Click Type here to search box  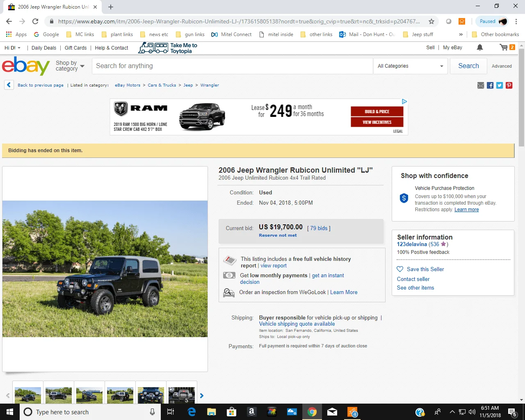(x=90, y=412)
